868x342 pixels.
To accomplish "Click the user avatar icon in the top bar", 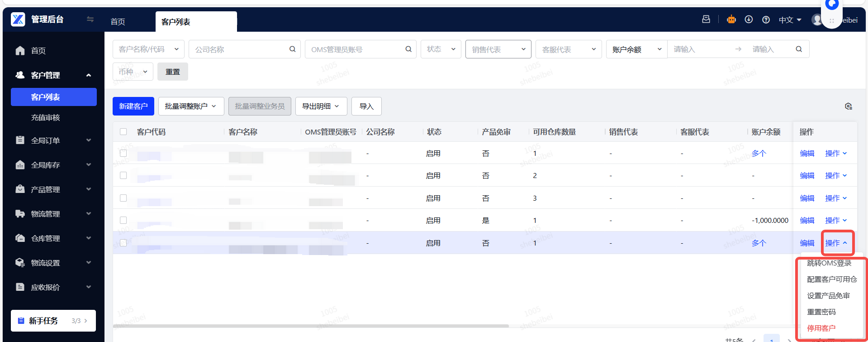I will (817, 19).
